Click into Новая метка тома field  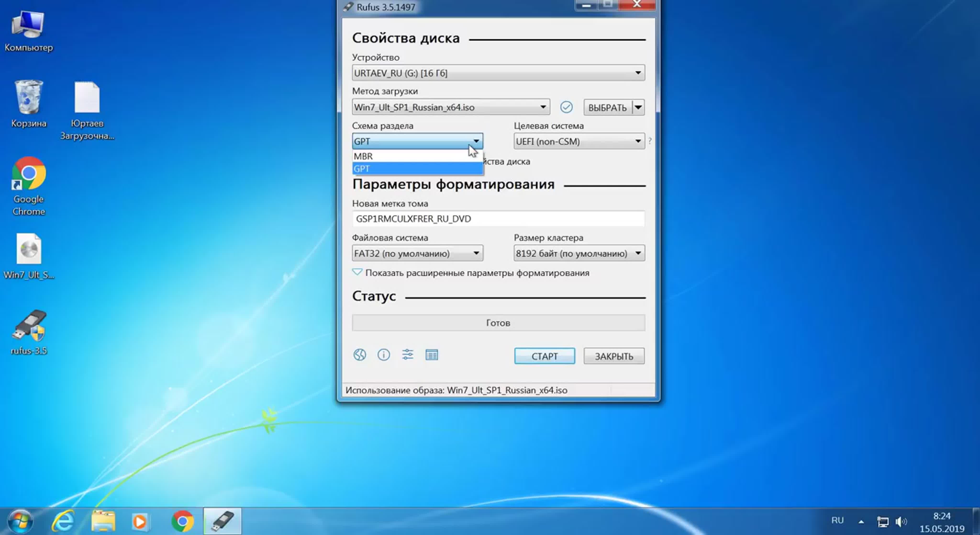[x=498, y=219]
